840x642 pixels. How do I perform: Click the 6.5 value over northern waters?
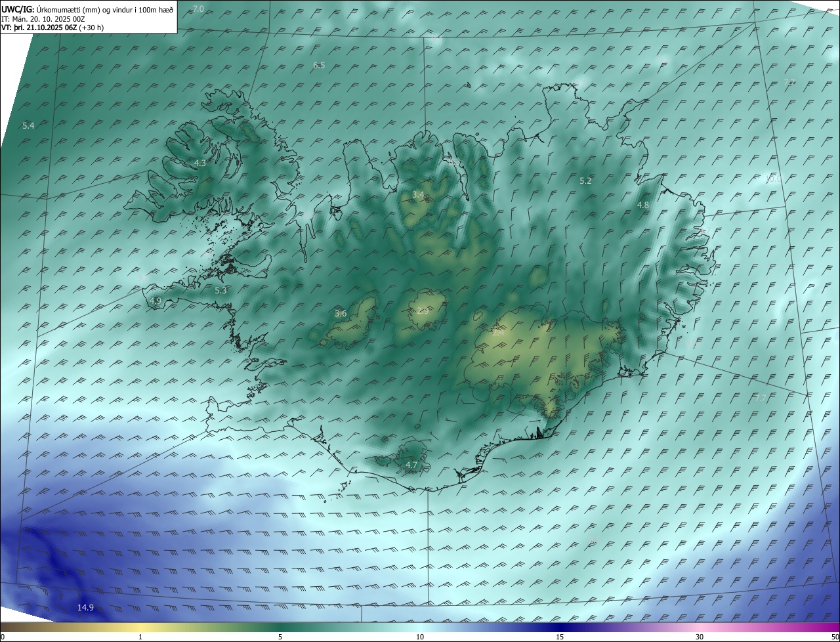click(319, 65)
